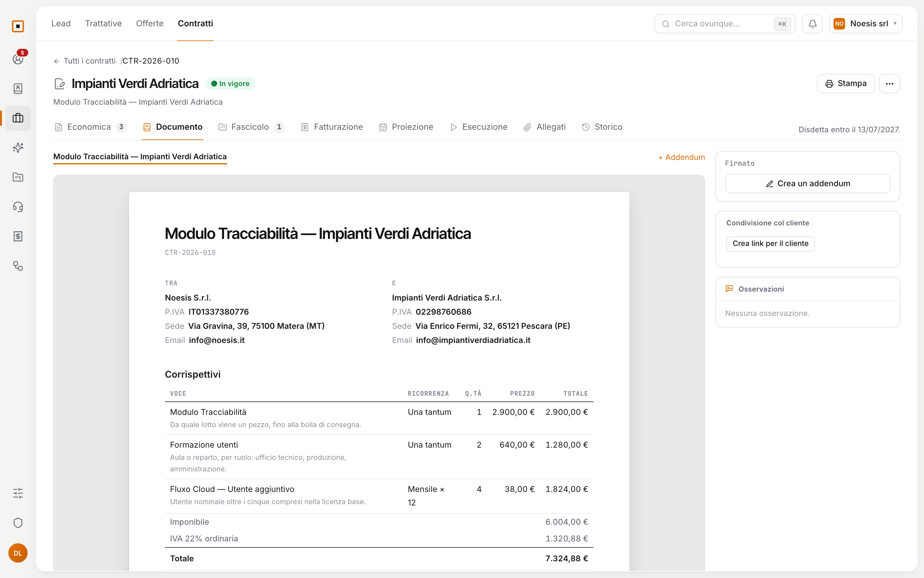
Task: Open the shield security sidebar icon
Action: (18, 522)
